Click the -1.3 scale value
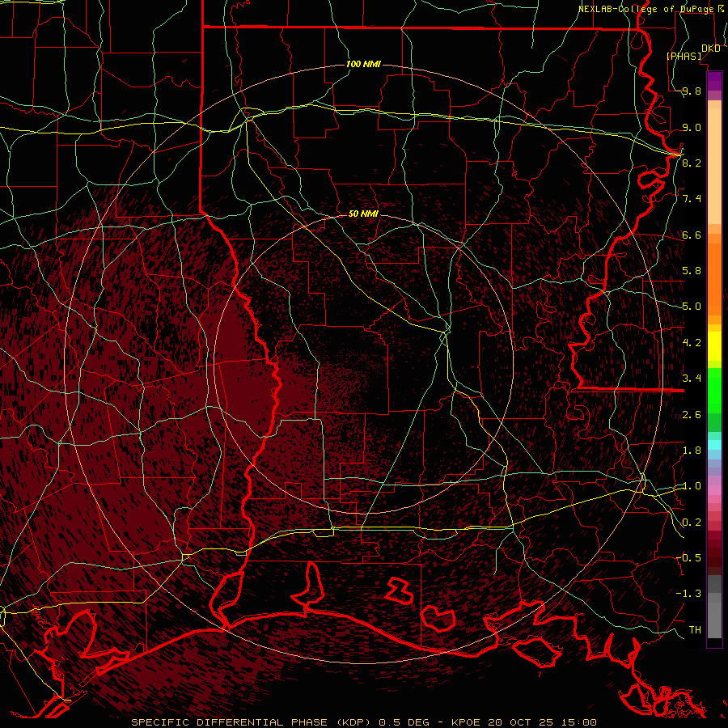The height and width of the screenshot is (728, 728). click(688, 594)
